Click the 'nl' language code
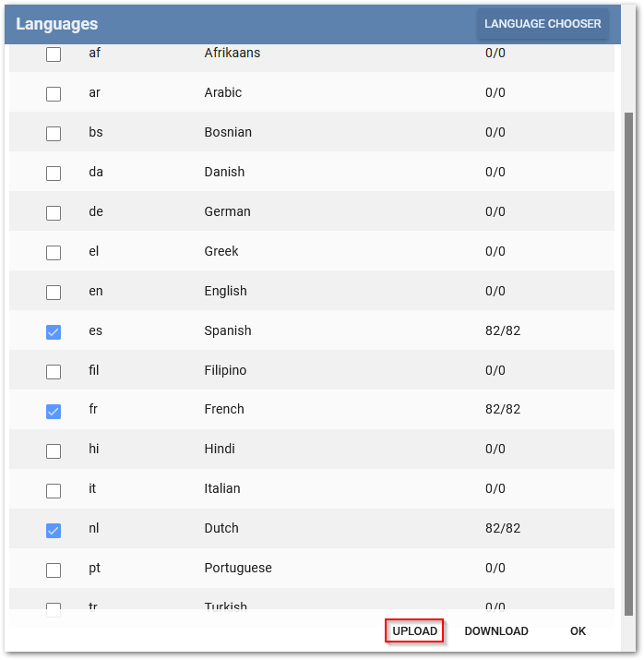 click(x=94, y=528)
